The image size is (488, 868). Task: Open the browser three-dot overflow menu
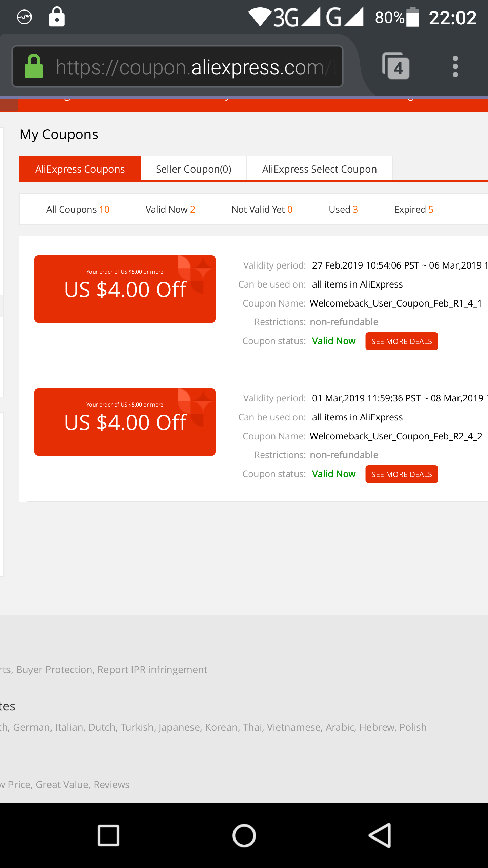point(455,66)
